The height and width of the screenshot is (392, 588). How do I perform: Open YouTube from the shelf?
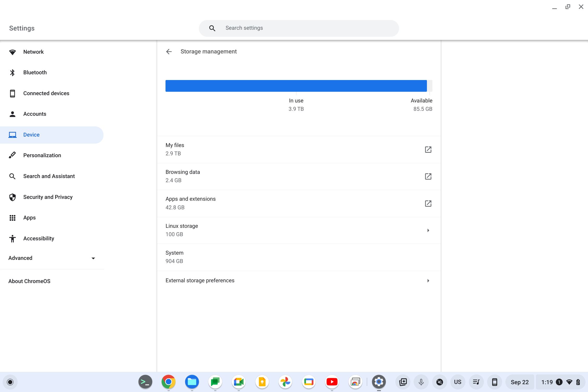[332, 382]
